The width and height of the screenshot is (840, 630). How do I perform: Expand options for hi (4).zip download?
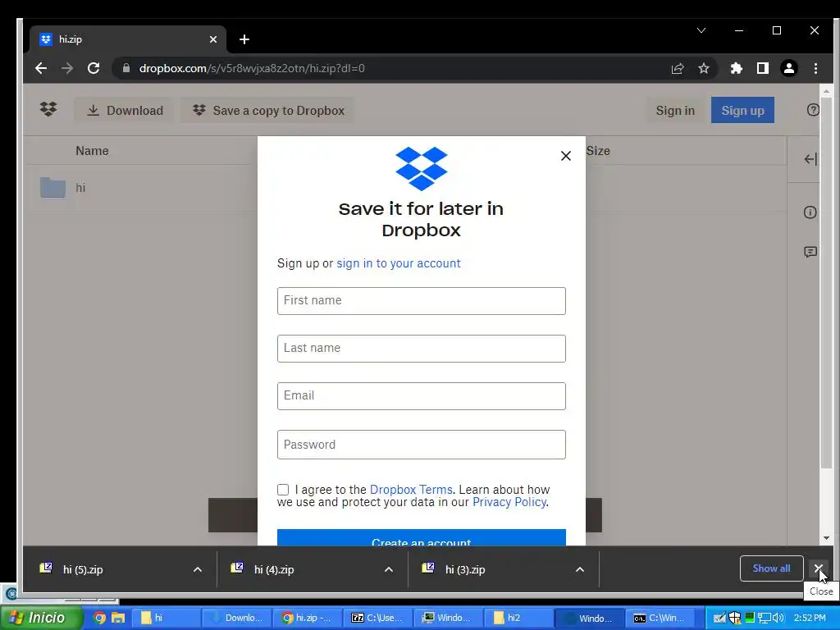coord(389,569)
